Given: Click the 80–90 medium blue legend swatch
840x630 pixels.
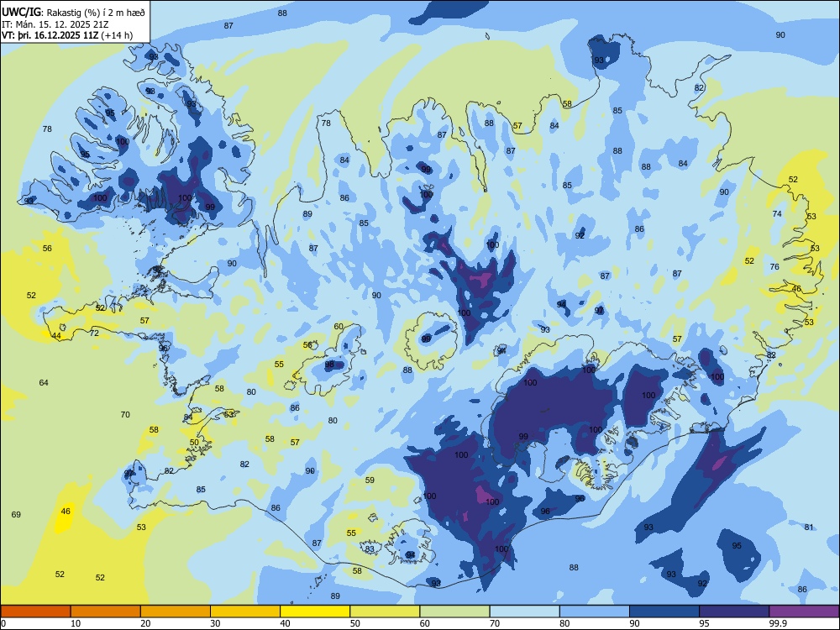Looking at the screenshot, I should (595, 612).
